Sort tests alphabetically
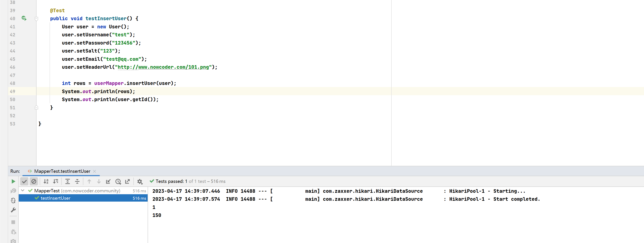 [x=46, y=181]
